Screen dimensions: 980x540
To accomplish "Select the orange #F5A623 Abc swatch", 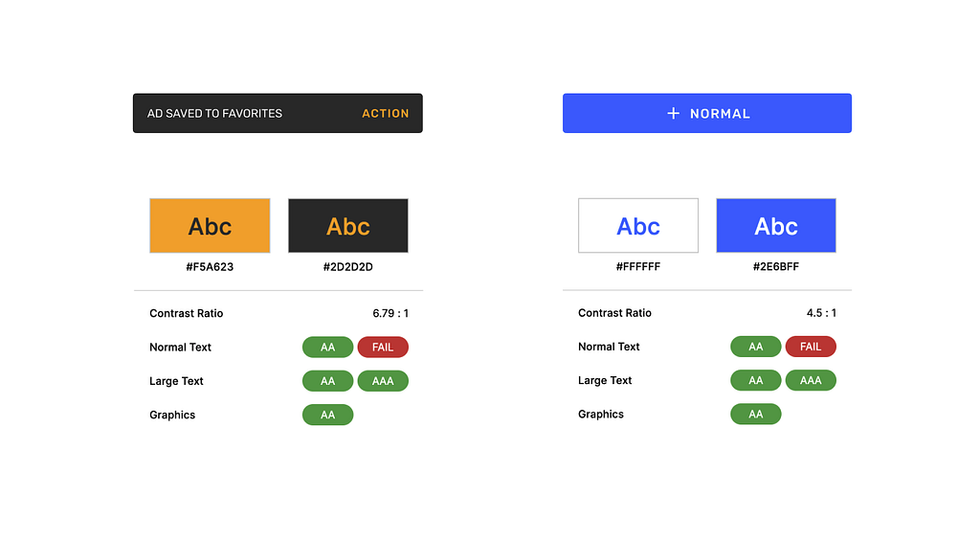I will [x=210, y=226].
